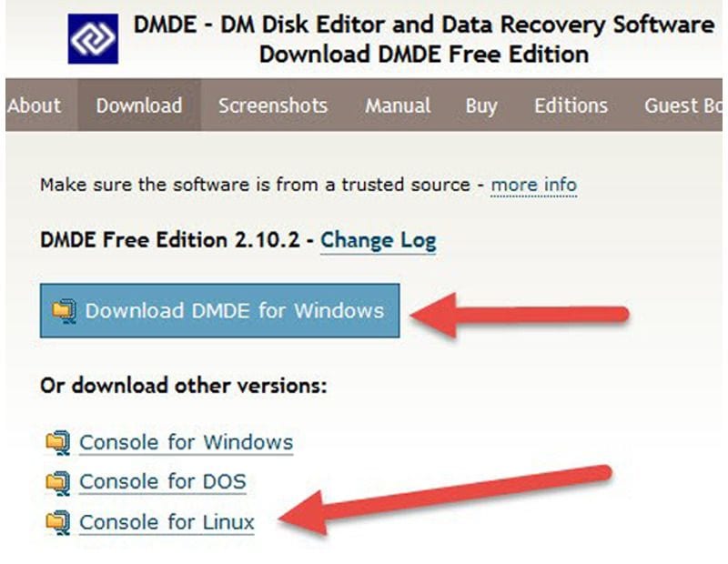728x564 pixels.
Task: Click the icon beside Console for DOS
Action: coord(57,482)
